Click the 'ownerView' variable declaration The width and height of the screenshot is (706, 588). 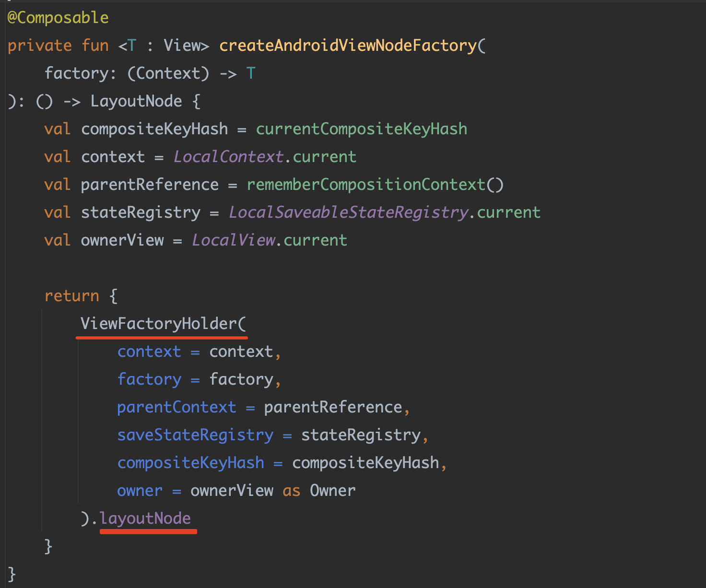(x=122, y=240)
